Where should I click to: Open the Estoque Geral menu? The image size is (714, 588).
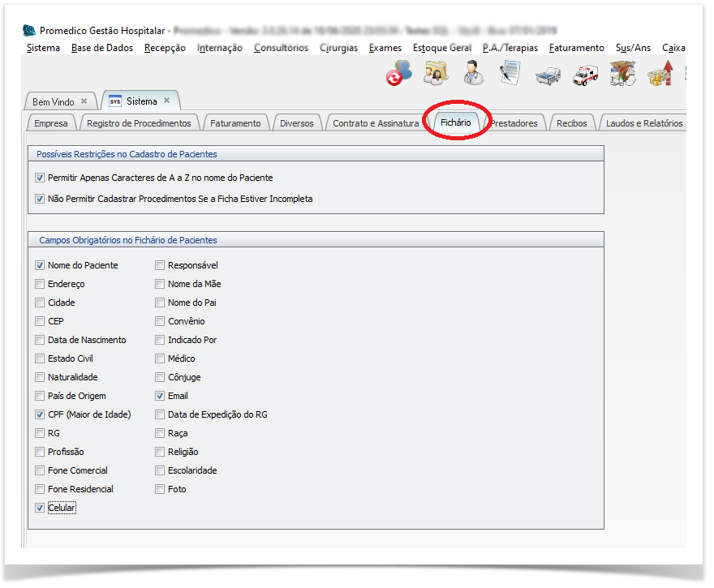point(441,48)
